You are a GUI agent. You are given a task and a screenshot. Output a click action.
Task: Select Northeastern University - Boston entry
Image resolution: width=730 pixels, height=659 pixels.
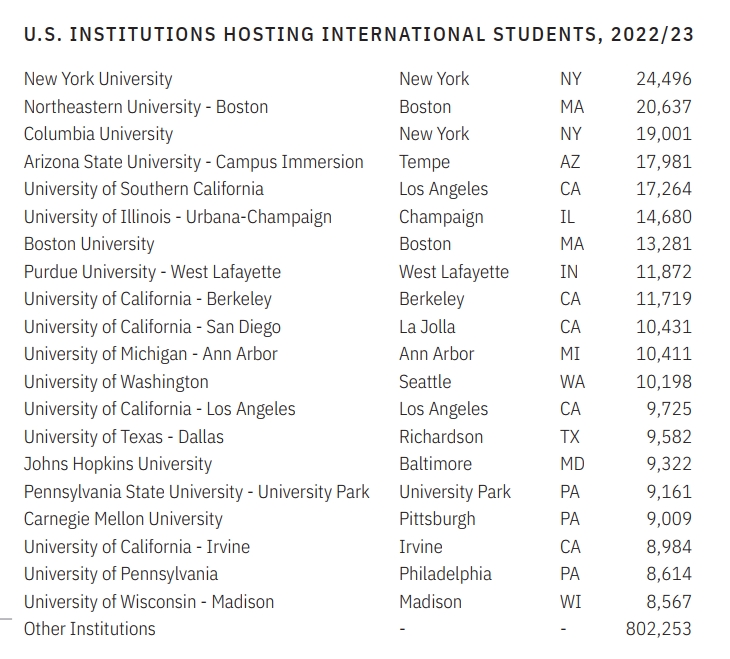pos(146,107)
